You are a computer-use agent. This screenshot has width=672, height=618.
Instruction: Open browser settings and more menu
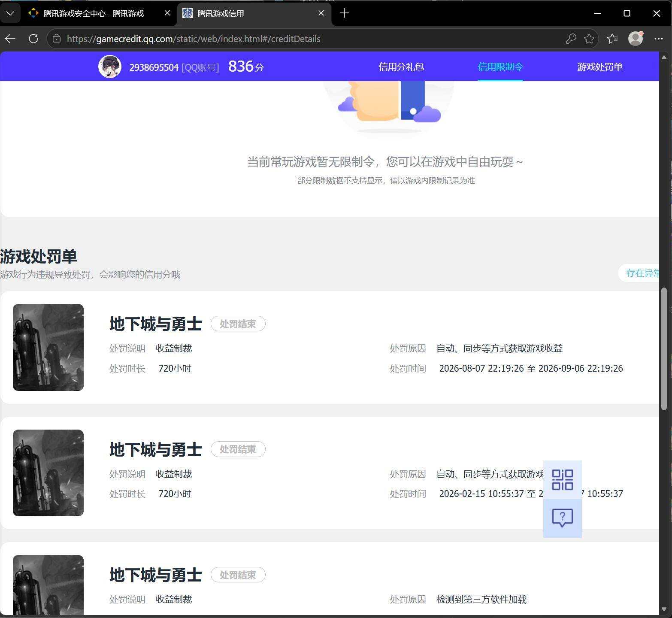click(x=659, y=39)
